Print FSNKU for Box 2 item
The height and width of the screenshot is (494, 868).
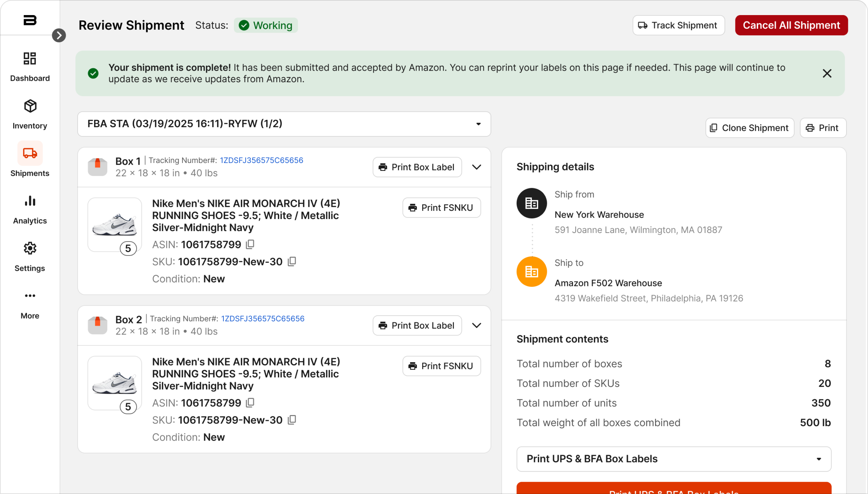(442, 366)
